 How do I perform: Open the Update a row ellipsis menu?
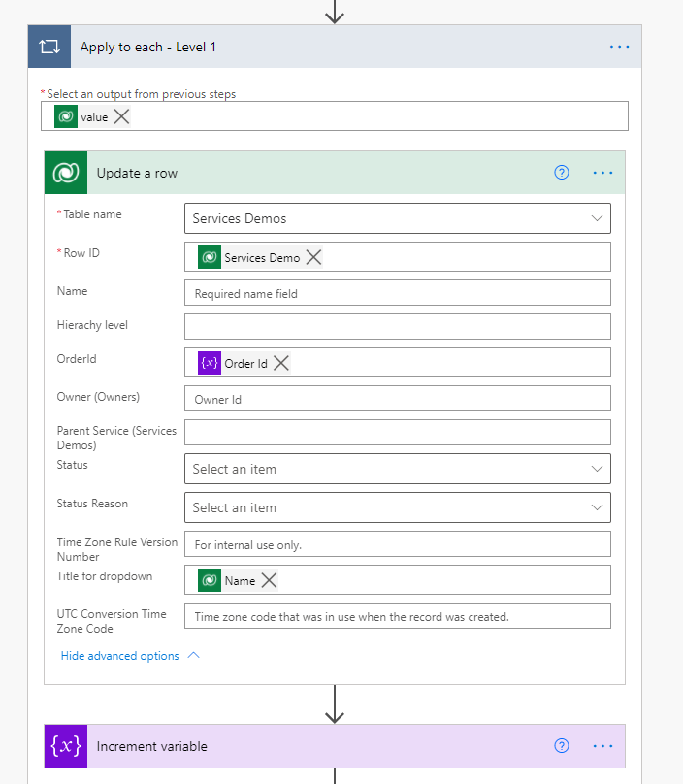602,173
